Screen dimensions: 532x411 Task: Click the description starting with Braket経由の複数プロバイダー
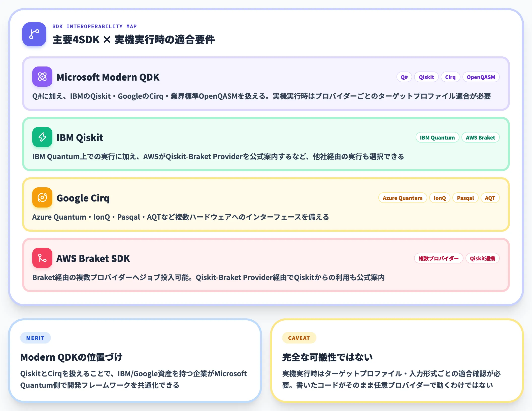click(x=209, y=277)
